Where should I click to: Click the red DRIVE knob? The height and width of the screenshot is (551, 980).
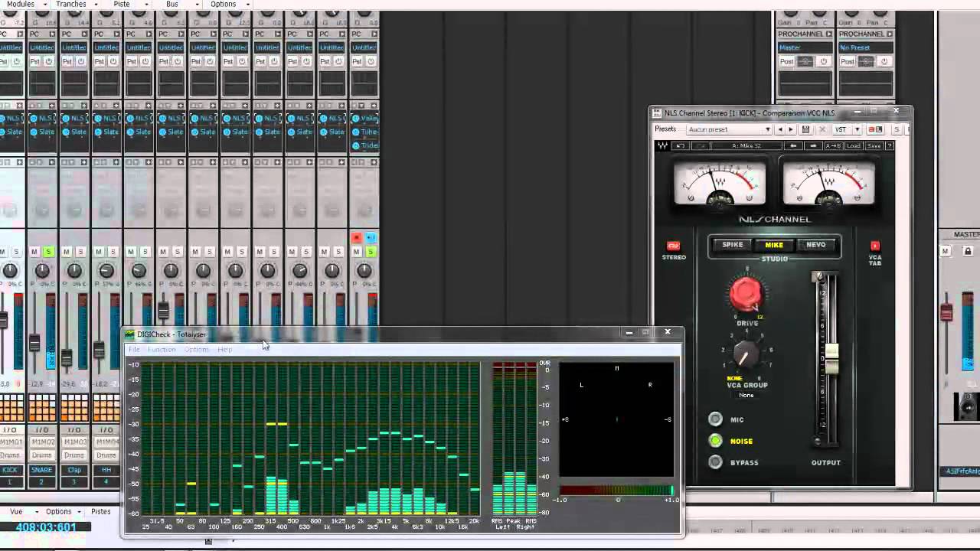pos(746,293)
